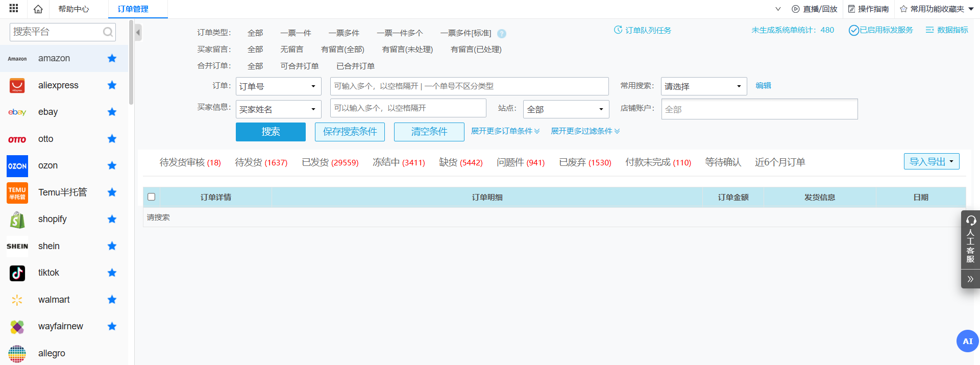The image size is (980, 365).
Task: Open 待发货 (1637) tab
Action: 261,162
